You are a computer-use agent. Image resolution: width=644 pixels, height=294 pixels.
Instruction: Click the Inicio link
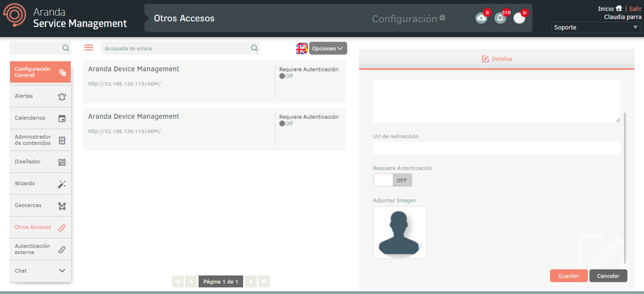(x=606, y=9)
